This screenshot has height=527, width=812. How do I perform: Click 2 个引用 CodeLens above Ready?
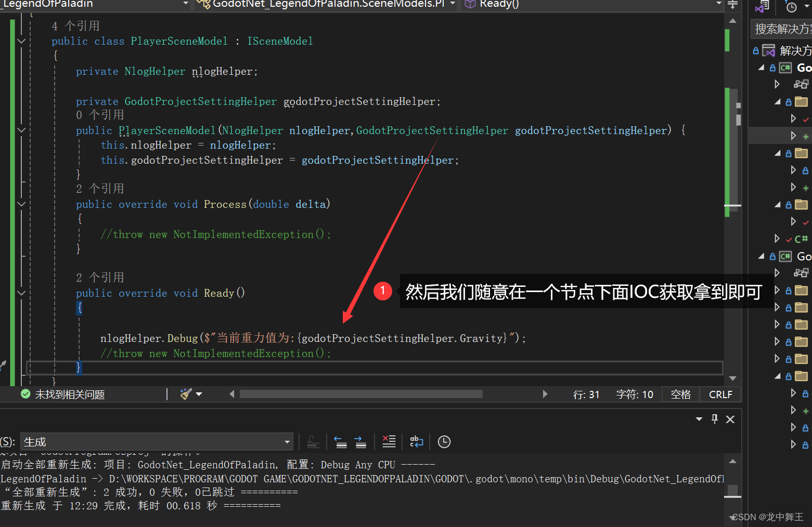[x=100, y=278]
